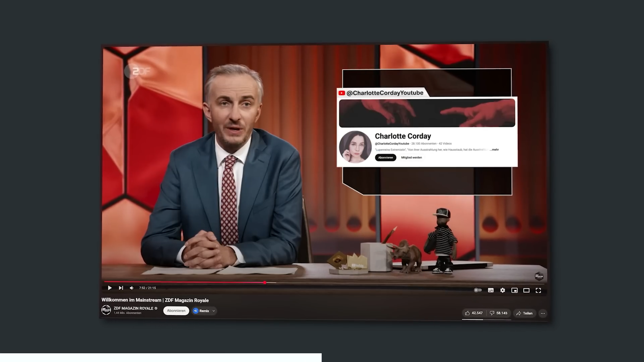Open the three-dot more actions menu
Screen dimensions: 644x362
[x=543, y=313]
